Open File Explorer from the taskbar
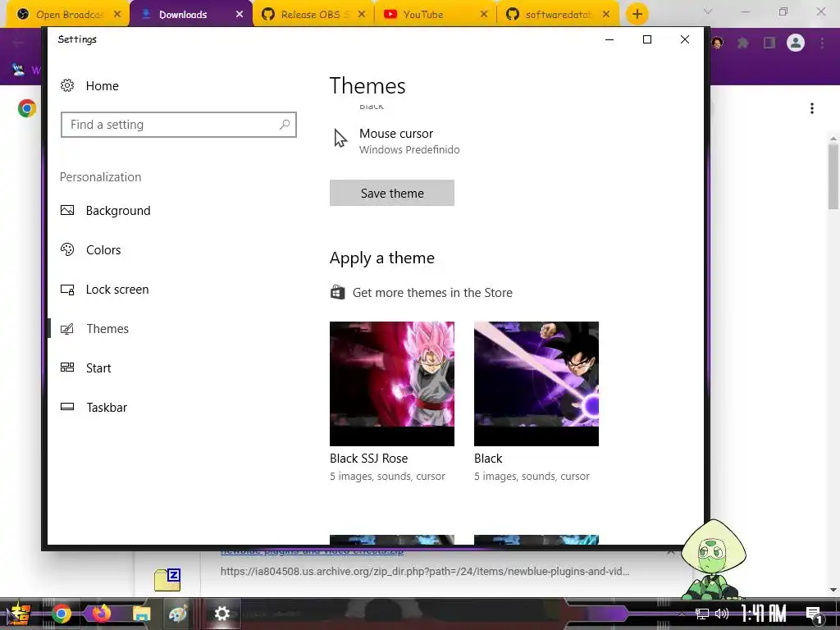 pos(141,614)
